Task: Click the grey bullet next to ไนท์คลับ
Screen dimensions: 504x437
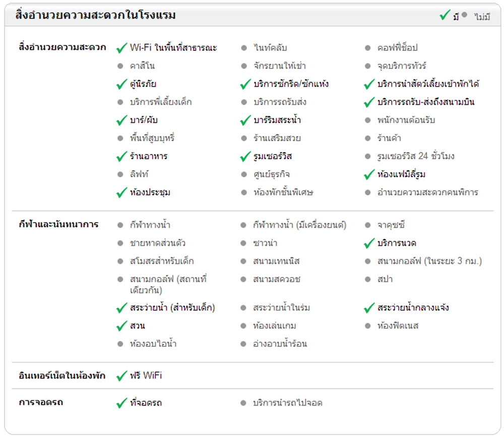Action: point(244,48)
